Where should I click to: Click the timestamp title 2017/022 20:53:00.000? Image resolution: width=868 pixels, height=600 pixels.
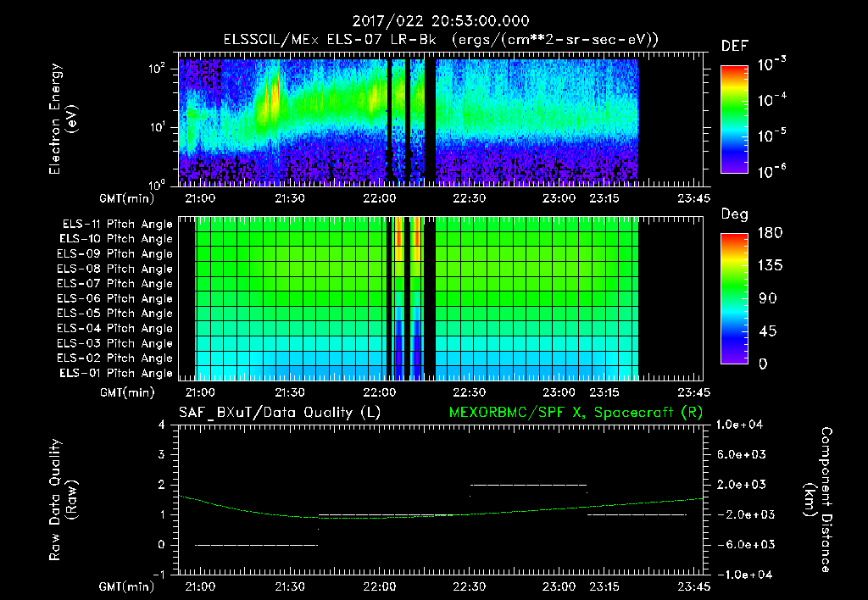(441, 21)
